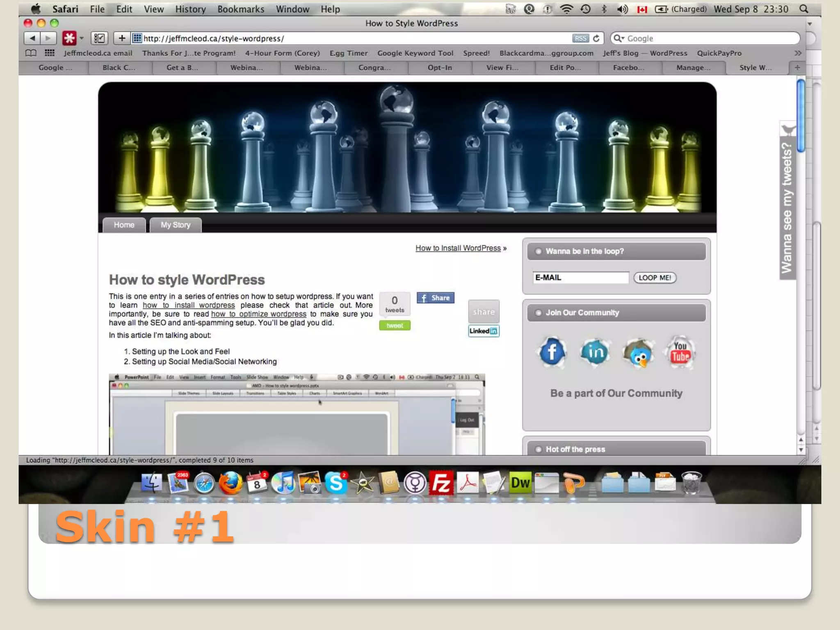Click the LinkedIn community icon

coord(595,352)
